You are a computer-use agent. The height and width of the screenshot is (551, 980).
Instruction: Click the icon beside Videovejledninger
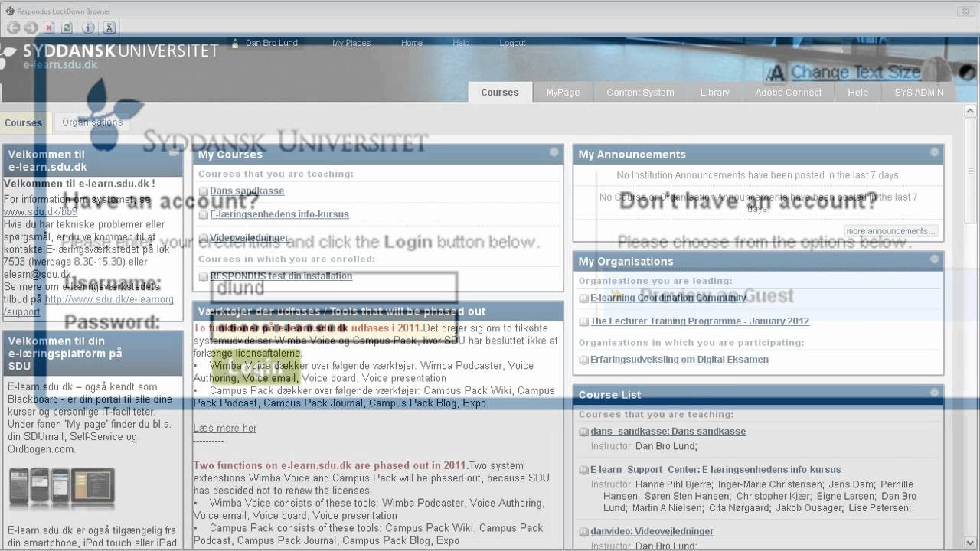(x=203, y=239)
